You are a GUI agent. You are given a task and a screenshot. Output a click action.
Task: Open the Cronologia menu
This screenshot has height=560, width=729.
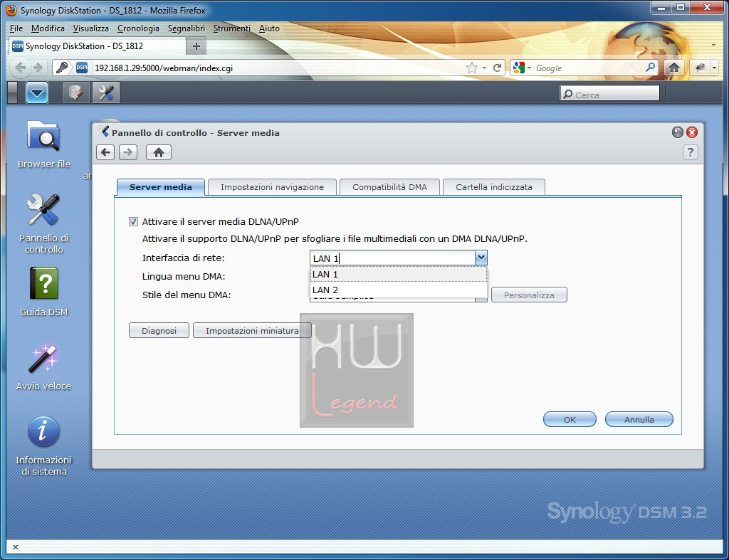[x=138, y=28]
